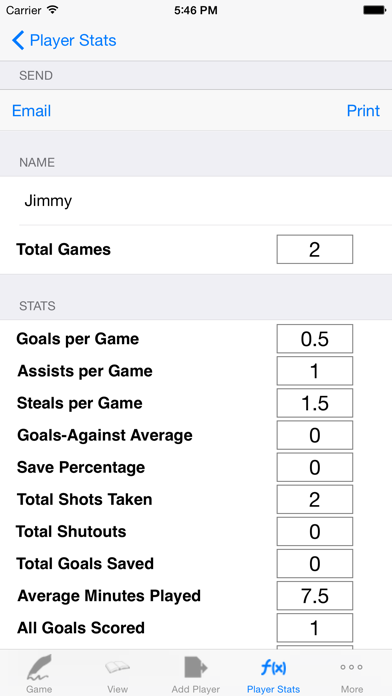Tap the Wi-Fi icon in status bar
This screenshot has width=392, height=696.
click(x=53, y=10)
